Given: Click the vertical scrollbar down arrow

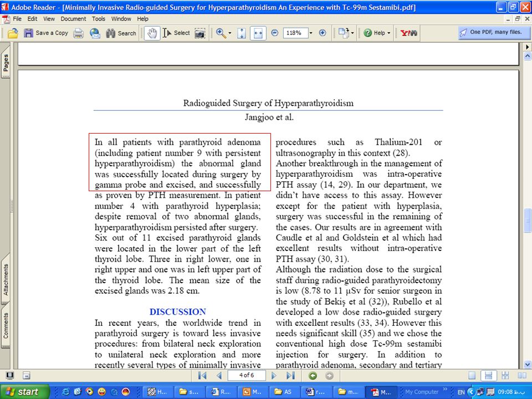Looking at the screenshot, I should [x=528, y=365].
